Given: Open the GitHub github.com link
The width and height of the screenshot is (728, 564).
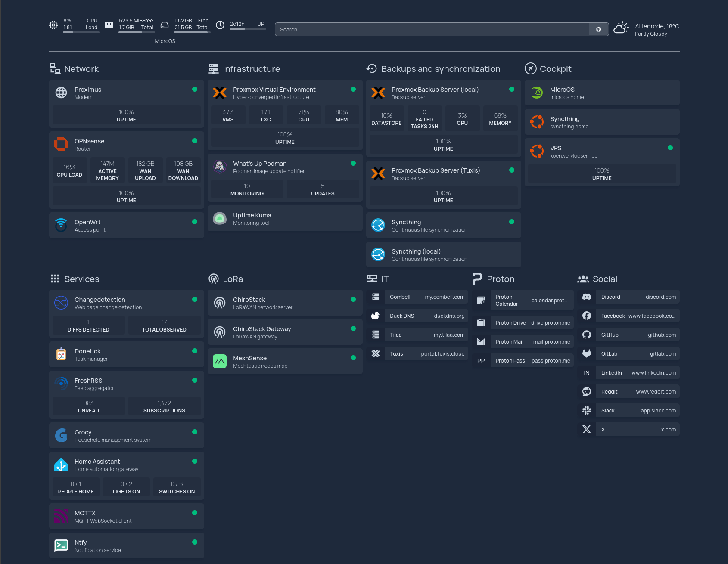Looking at the screenshot, I should [638, 335].
